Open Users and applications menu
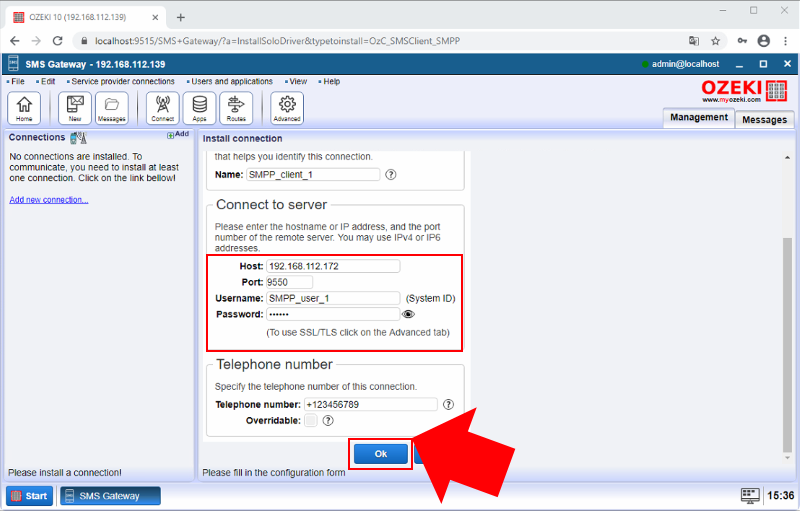The width and height of the screenshot is (800, 511). click(230, 82)
